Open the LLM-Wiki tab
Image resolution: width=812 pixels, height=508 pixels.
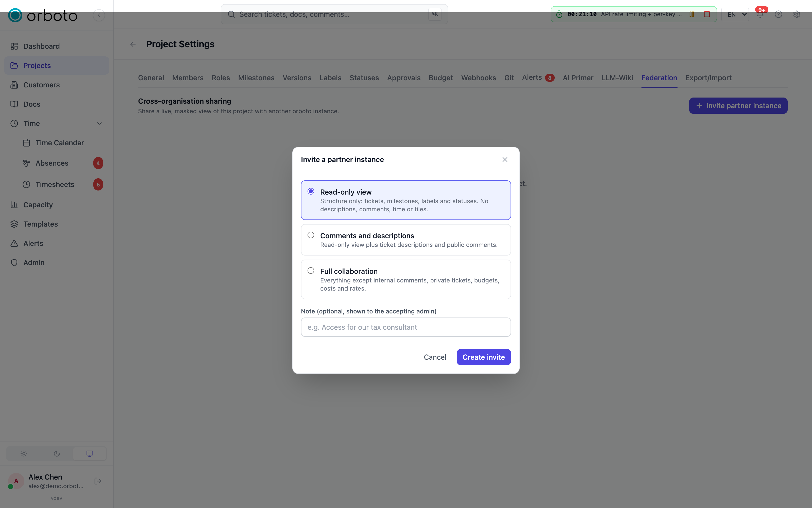click(x=617, y=78)
